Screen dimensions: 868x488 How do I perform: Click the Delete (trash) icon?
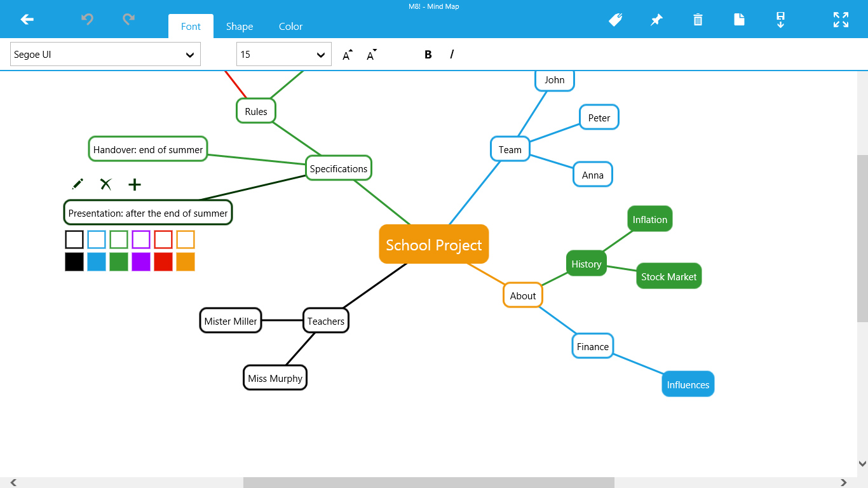pos(698,20)
